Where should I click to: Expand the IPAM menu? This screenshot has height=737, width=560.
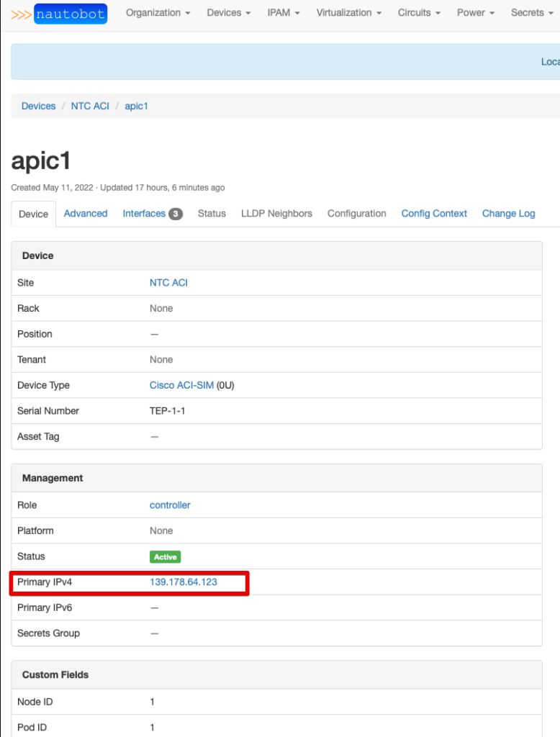[x=284, y=13]
